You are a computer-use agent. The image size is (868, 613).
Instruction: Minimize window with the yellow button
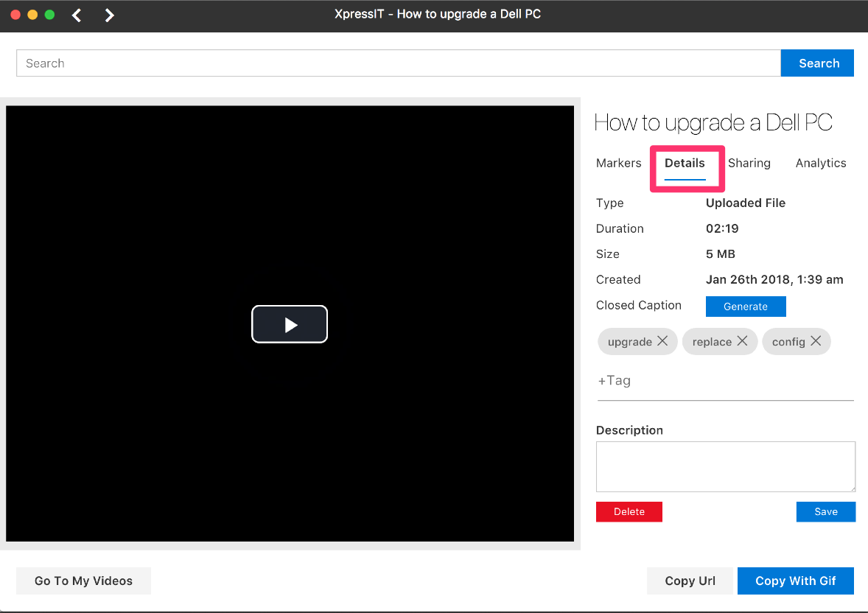32,15
